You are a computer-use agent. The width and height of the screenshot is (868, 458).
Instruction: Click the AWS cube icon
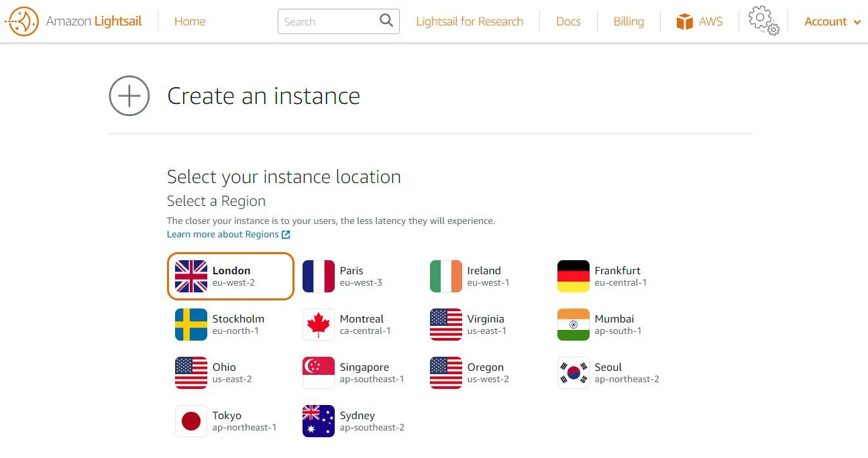tap(684, 21)
